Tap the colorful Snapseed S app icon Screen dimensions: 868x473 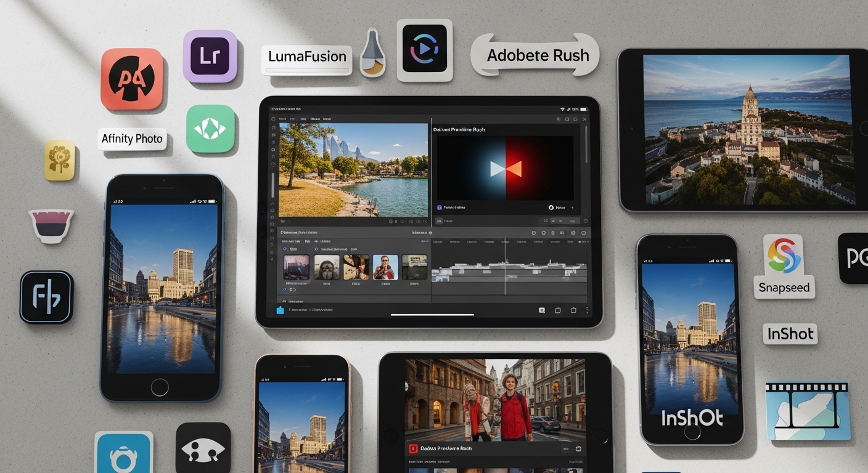pos(783,256)
